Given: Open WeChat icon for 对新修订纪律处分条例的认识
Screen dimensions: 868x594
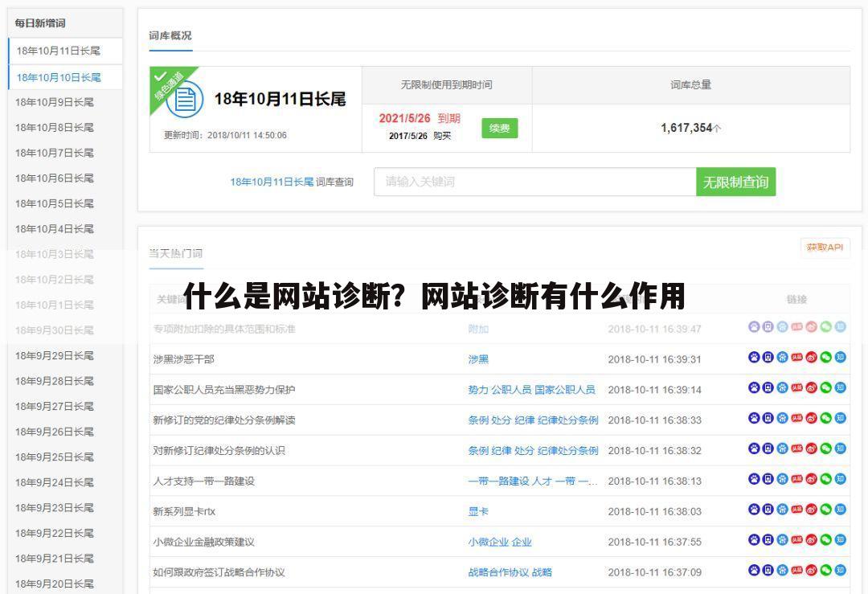Looking at the screenshot, I should [x=826, y=449].
